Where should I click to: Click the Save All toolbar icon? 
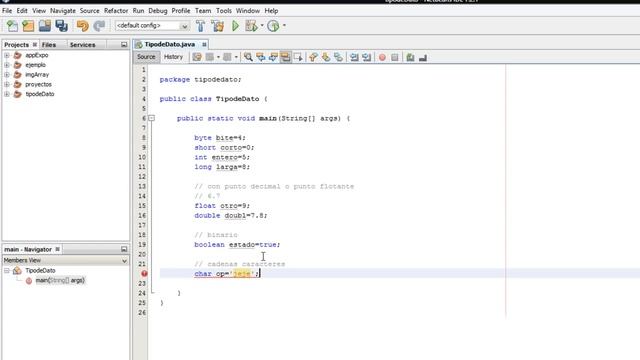point(62,26)
